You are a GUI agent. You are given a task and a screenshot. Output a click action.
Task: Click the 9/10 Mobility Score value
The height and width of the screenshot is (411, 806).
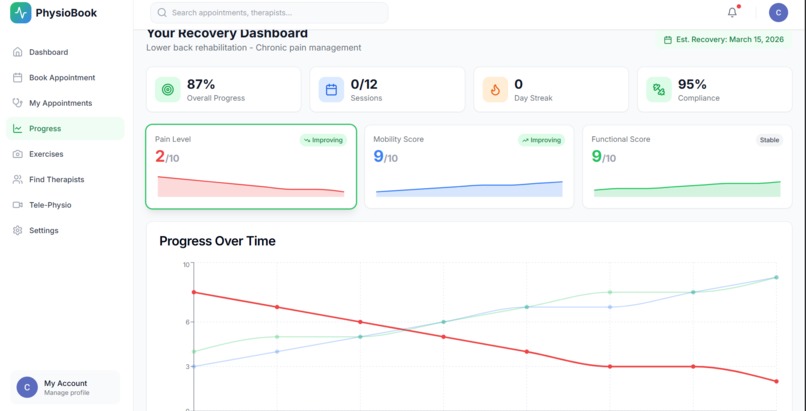click(386, 157)
